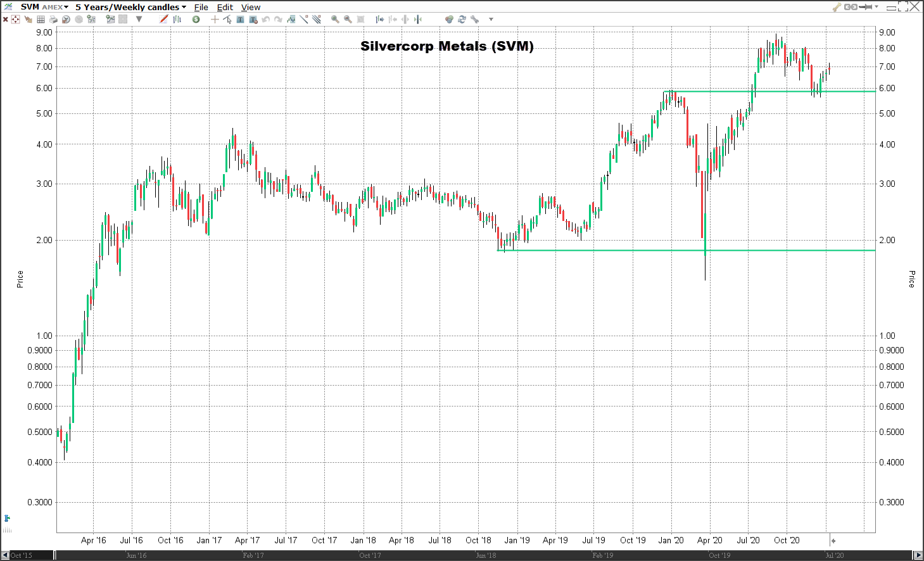Screen dimensions: 924x561
Task: Click the Jan '19 date label
Action: pyautogui.click(x=517, y=540)
